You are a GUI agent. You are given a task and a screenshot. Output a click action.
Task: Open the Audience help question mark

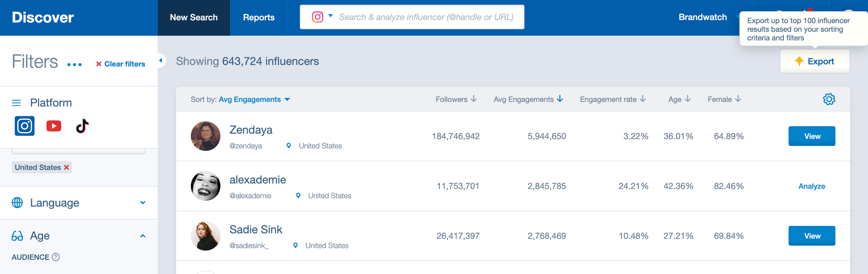[x=56, y=257]
